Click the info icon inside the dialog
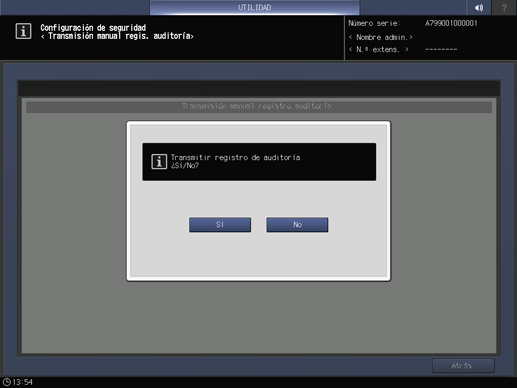 [159, 162]
